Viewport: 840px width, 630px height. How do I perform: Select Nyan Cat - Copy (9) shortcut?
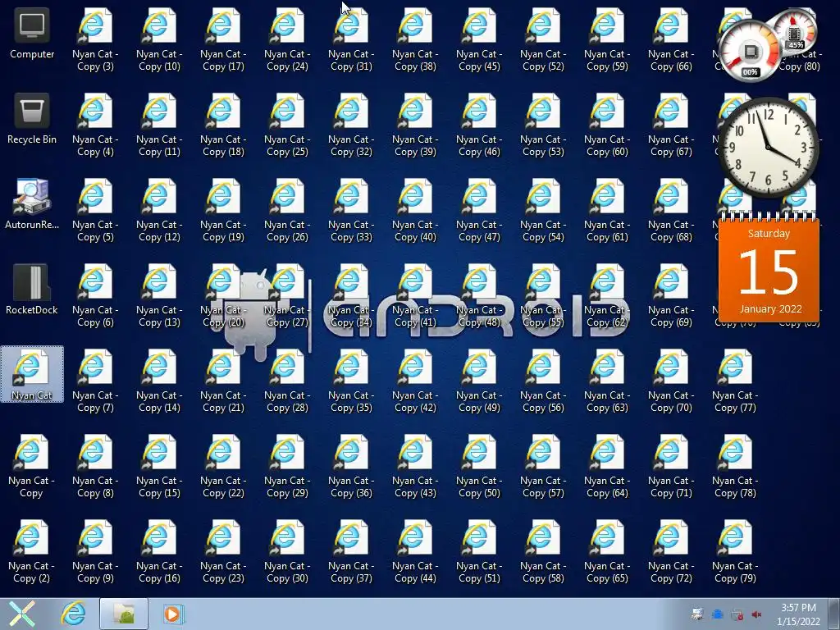coord(95,551)
